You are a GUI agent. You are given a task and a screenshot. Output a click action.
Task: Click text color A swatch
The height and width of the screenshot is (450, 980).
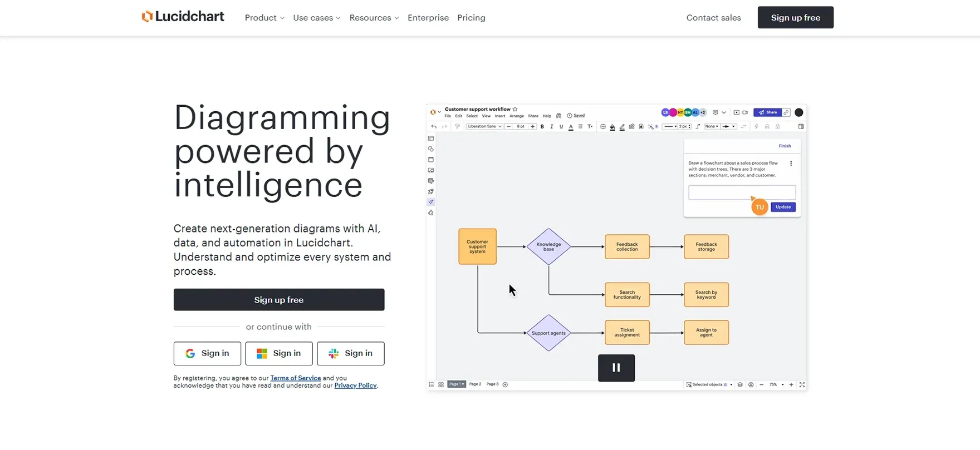571,127
